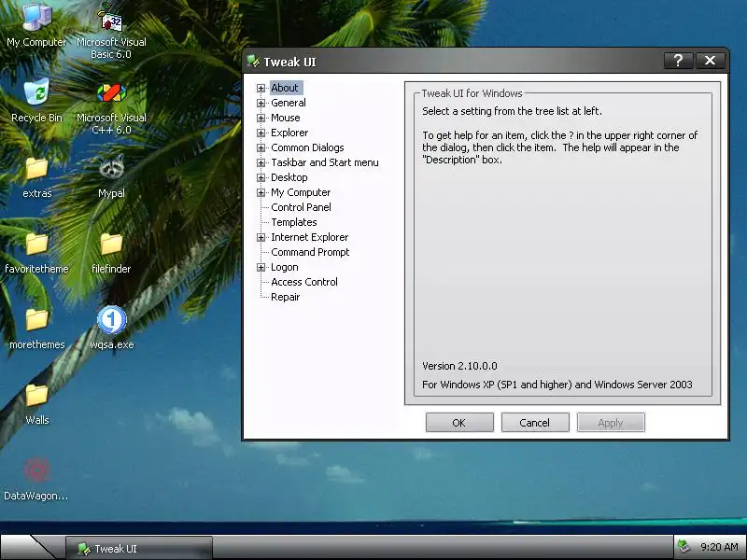Expand the Logon tree node

pyautogui.click(x=261, y=268)
